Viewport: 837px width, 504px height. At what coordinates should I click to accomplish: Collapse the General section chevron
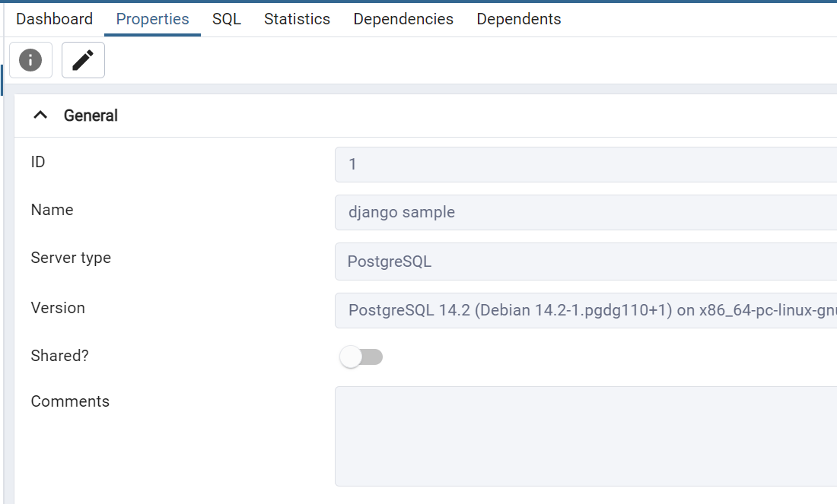point(40,116)
